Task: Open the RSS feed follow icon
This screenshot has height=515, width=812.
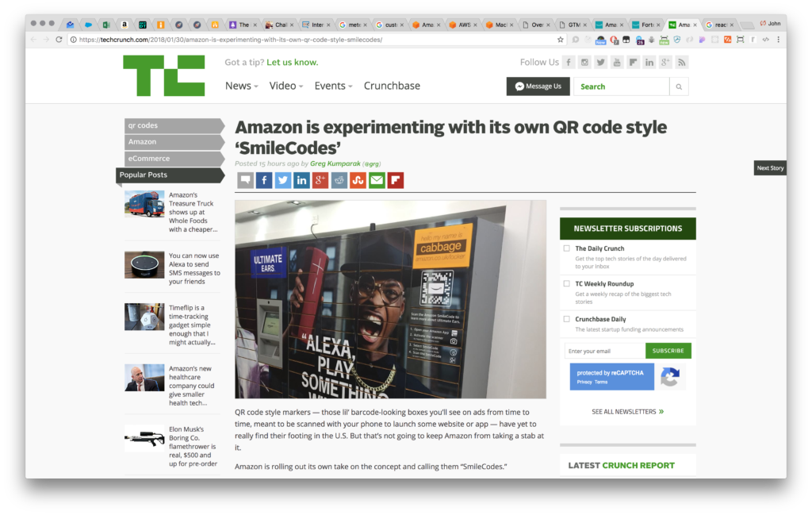Action: point(681,63)
